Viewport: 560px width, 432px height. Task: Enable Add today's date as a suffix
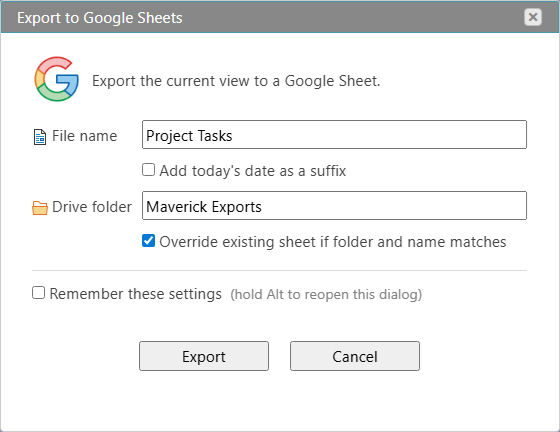[x=149, y=170]
